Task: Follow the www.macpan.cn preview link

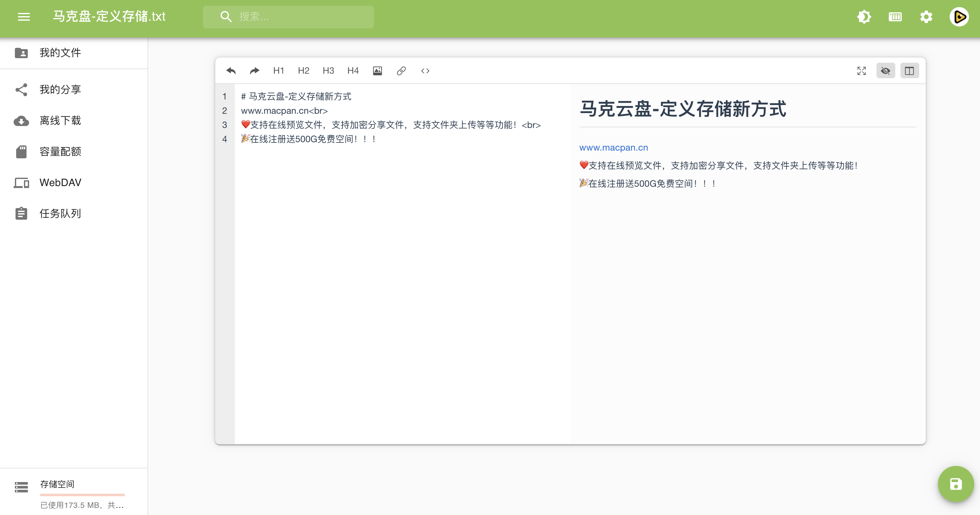Action: [613, 147]
